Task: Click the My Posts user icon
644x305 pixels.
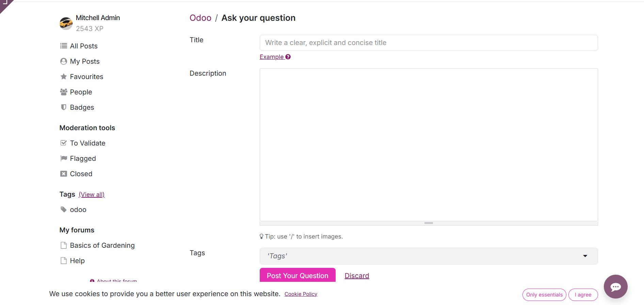Action: [x=63, y=61]
